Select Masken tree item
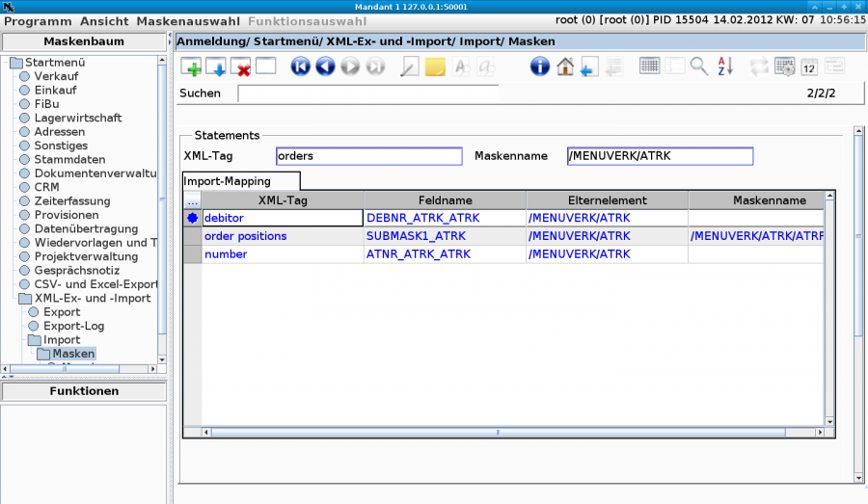 tap(73, 354)
